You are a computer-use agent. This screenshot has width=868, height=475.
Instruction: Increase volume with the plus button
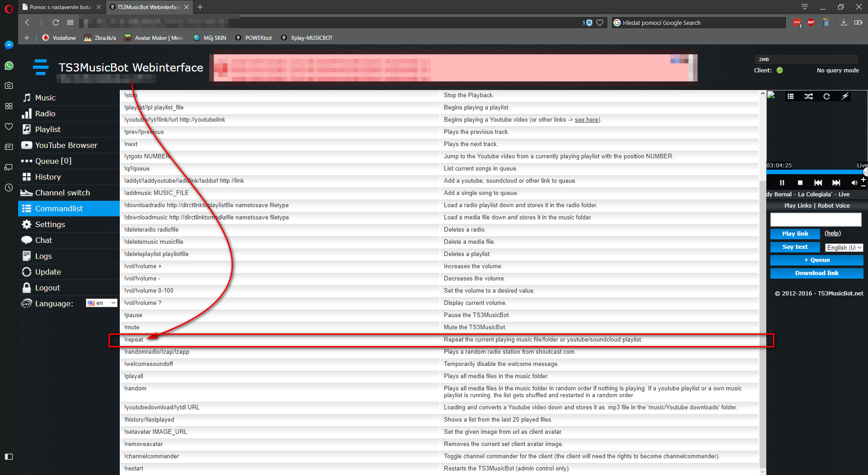point(863,180)
